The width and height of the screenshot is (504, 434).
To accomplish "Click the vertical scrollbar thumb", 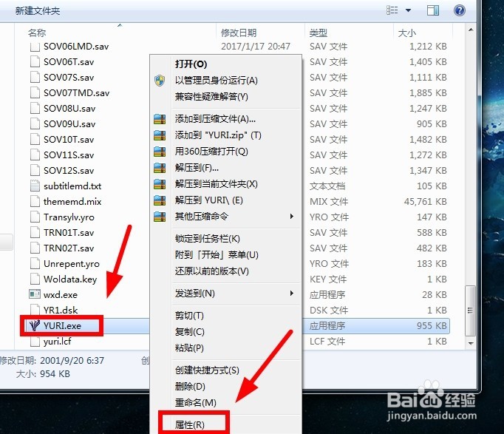I will coord(471,311).
